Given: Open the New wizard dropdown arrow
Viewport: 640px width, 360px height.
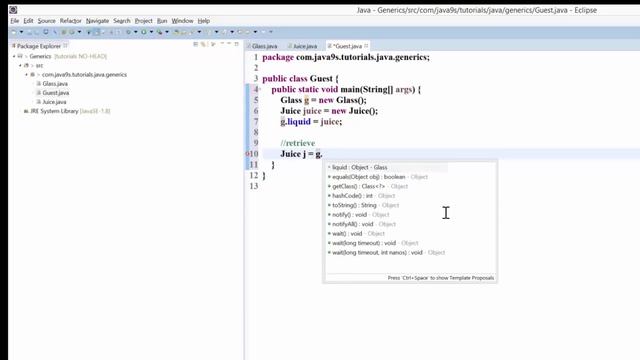Looking at the screenshot, I should [x=22, y=32].
